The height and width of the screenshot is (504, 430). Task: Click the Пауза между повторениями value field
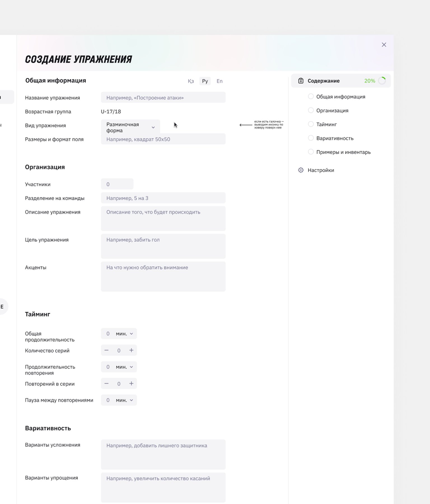point(108,400)
